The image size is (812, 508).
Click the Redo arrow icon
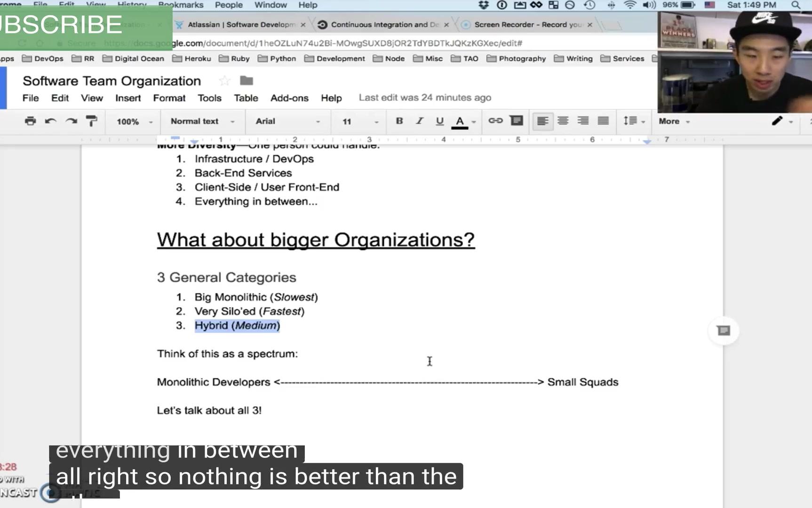tap(71, 121)
